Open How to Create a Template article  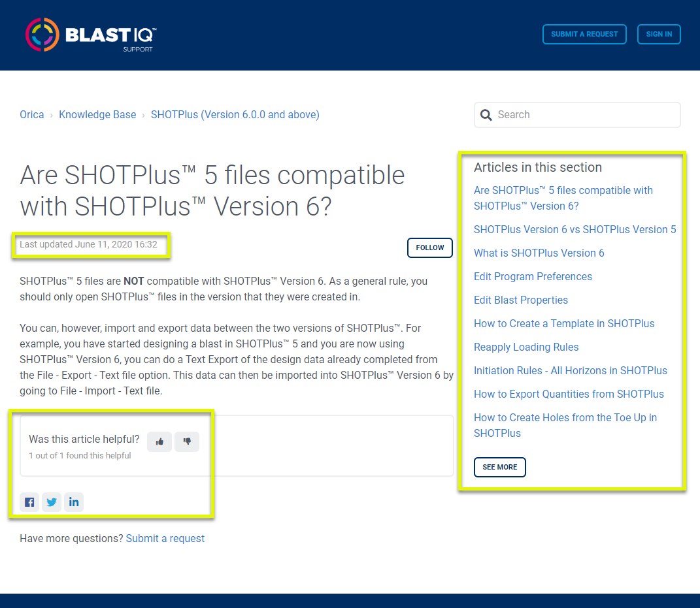564,323
